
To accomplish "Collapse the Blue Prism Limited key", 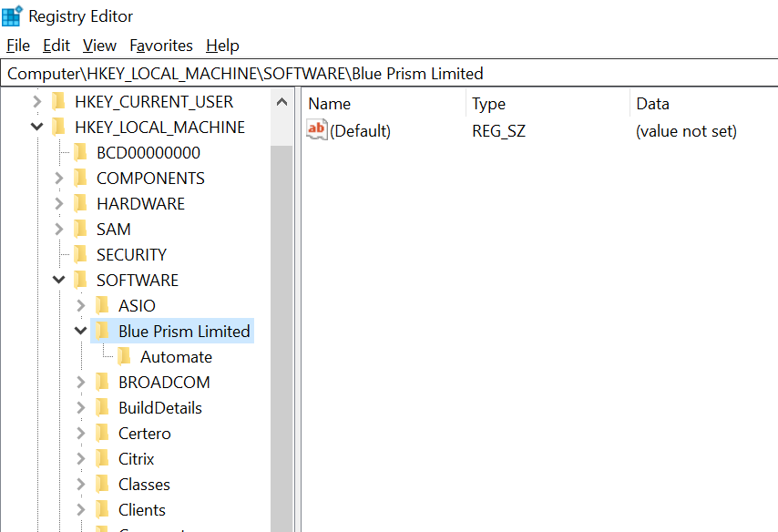I will point(80,331).
